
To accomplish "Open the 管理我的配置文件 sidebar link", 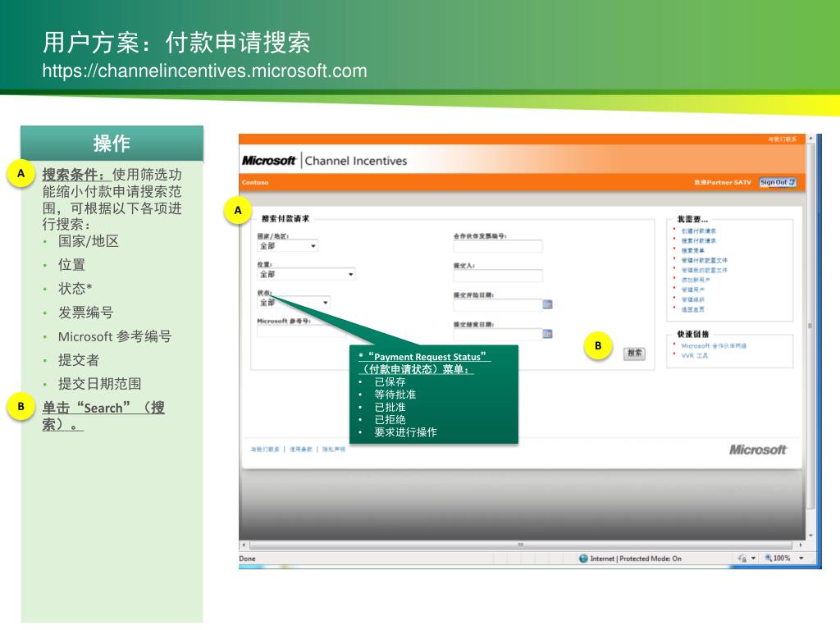I will coord(704,270).
